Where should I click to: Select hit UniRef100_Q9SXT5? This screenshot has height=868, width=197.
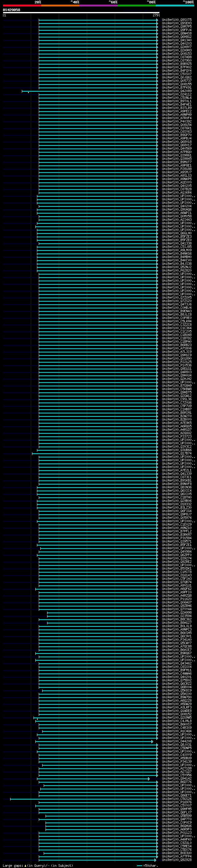click(x=176, y=20)
